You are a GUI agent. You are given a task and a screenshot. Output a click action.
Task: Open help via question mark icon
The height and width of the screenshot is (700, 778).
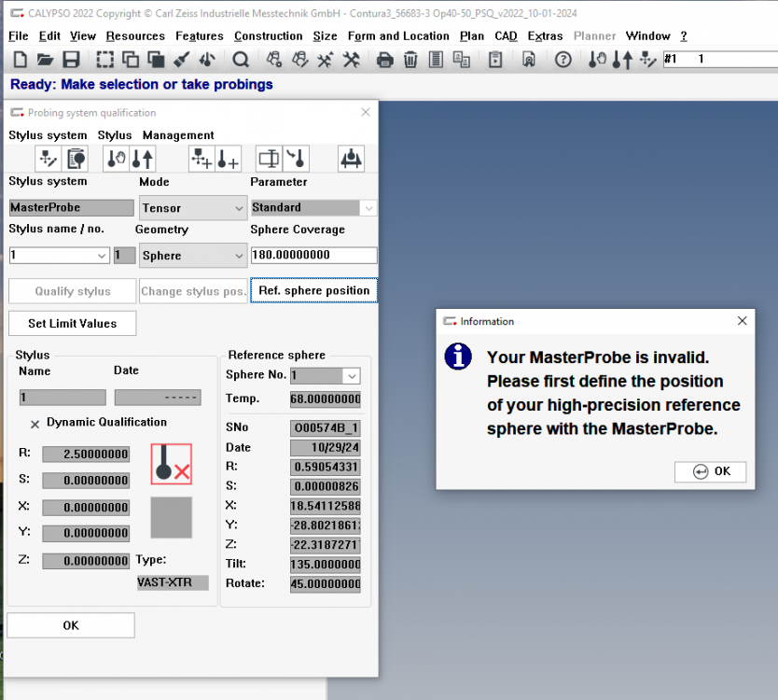coord(563,60)
